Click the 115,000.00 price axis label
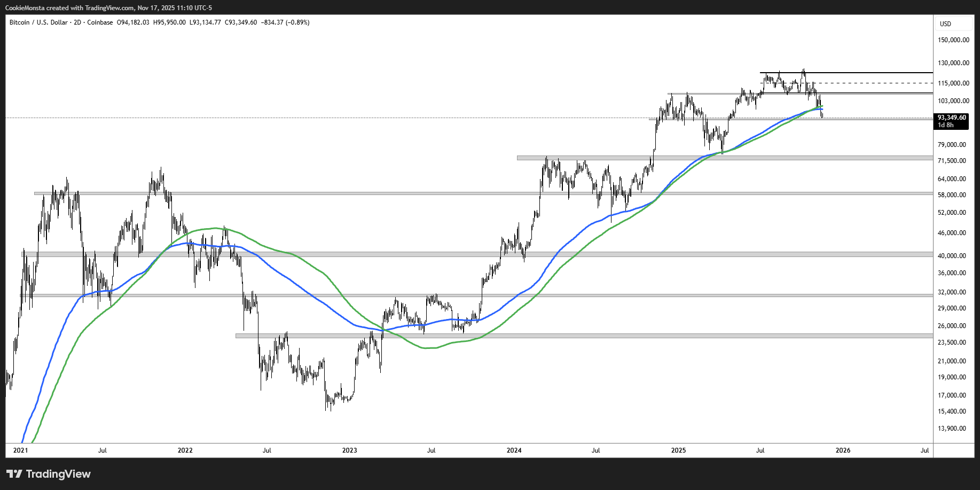The image size is (980, 490). [953, 83]
